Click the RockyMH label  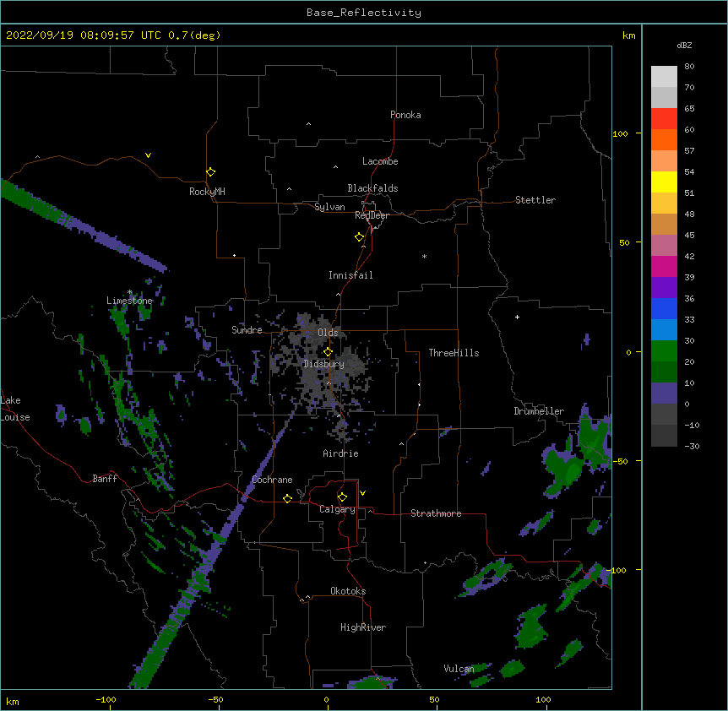(x=207, y=192)
